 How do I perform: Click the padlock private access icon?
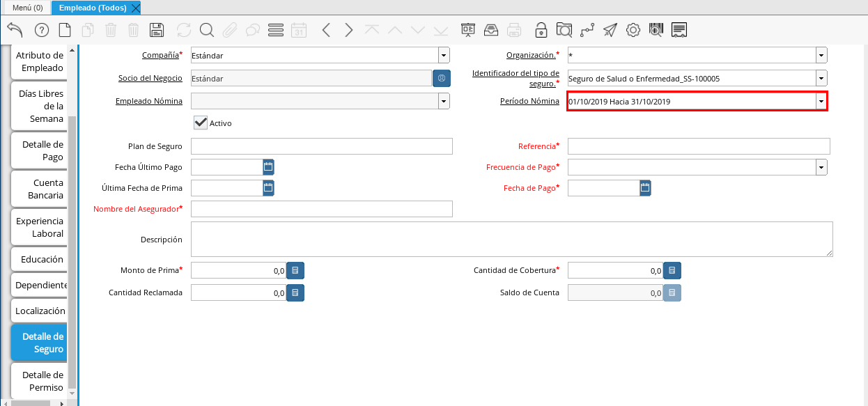click(x=541, y=30)
